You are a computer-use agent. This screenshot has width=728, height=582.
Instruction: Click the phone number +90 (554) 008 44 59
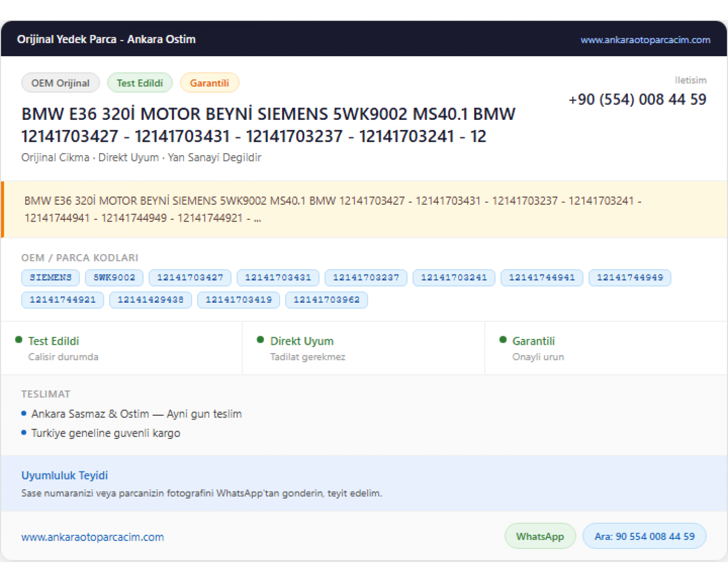coord(637,99)
